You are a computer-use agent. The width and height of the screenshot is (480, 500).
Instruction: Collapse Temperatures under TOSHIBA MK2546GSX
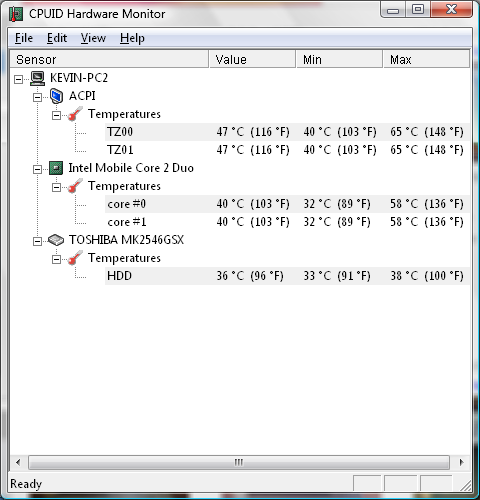[x=56, y=259]
